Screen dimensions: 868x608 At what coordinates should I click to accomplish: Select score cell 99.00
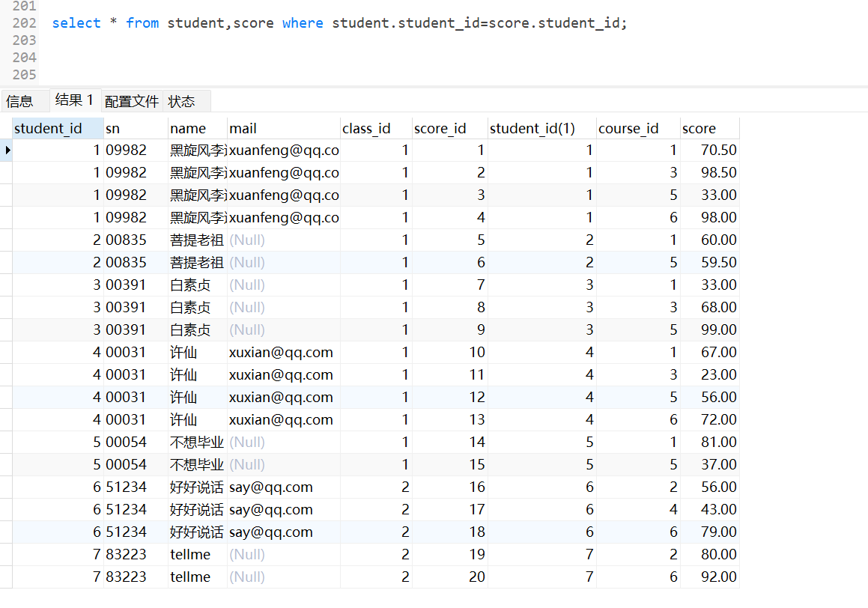click(x=710, y=329)
